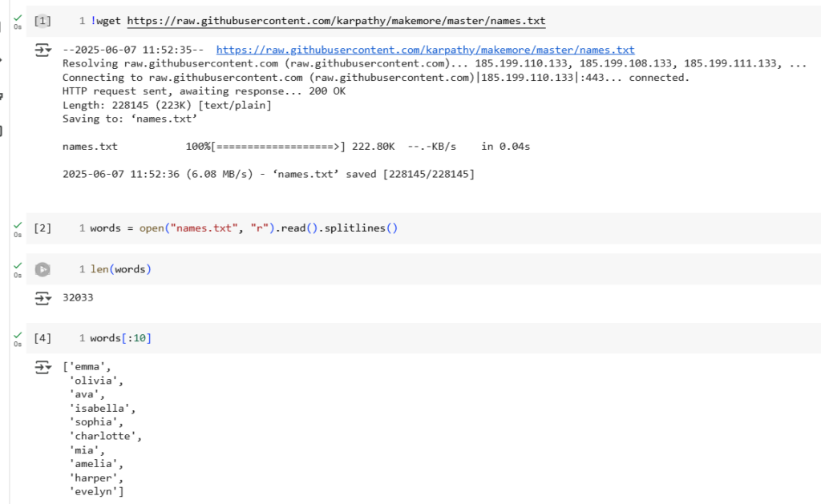Click the [2] execution count bracket
The height and width of the screenshot is (504, 821).
click(42, 228)
